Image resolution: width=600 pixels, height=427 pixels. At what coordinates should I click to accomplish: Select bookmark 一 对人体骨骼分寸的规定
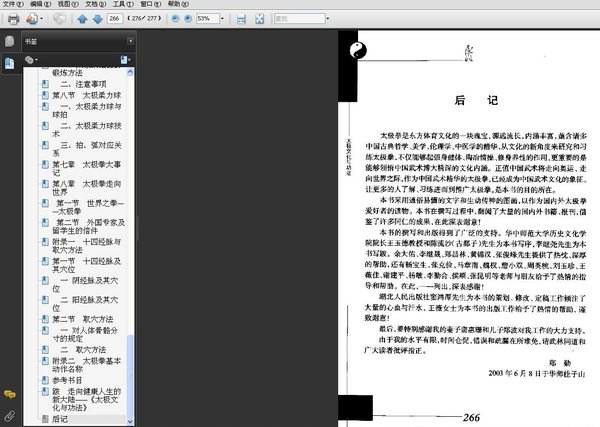(85, 334)
